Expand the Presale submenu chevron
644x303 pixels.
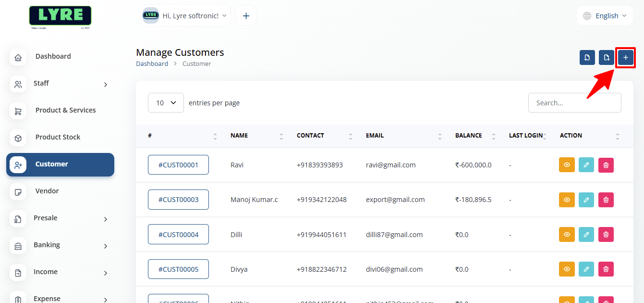pos(105,219)
